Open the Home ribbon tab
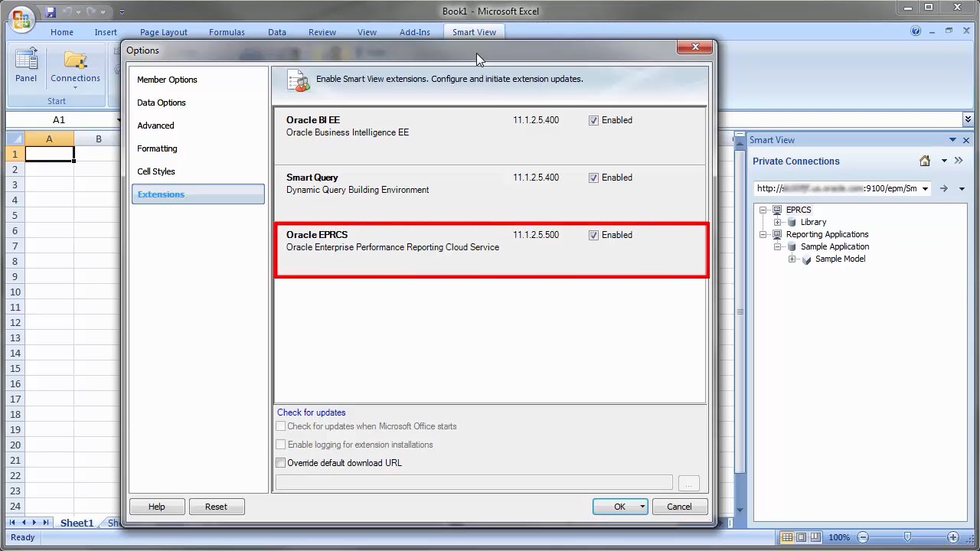980x551 pixels. (x=62, y=32)
